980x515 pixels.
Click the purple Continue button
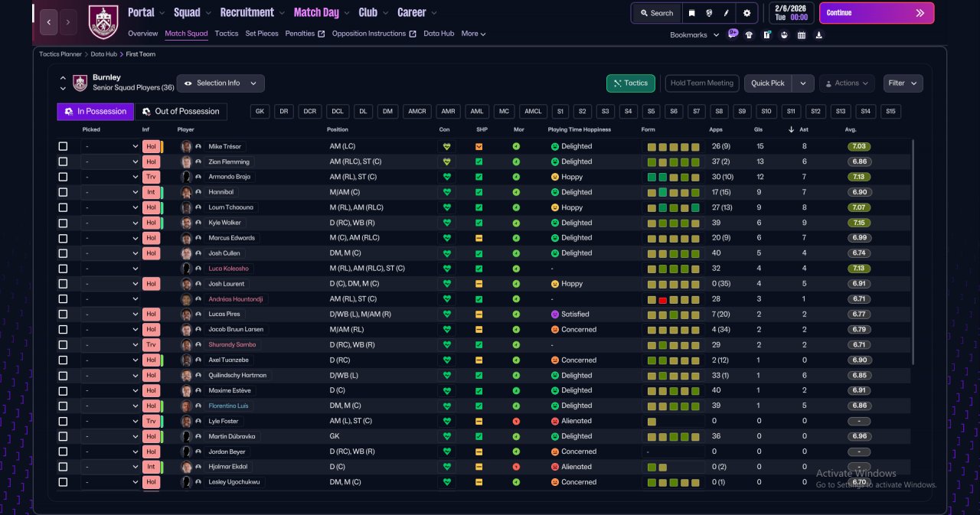coord(877,13)
